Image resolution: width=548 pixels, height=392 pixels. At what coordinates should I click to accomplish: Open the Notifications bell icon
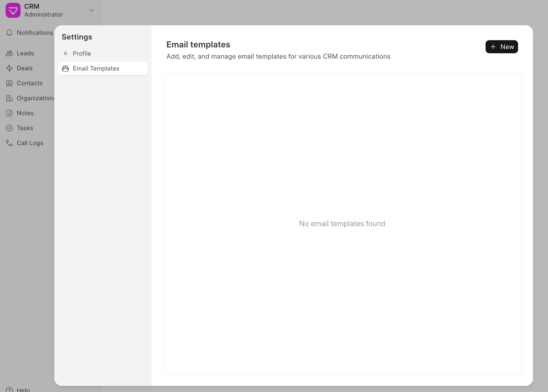point(9,32)
